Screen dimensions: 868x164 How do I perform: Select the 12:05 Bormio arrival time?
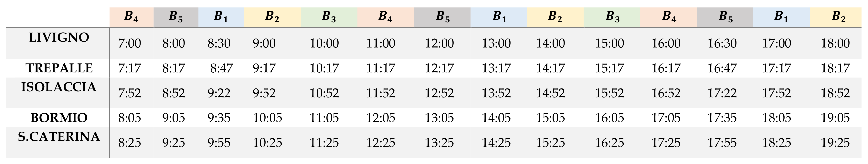(x=380, y=118)
